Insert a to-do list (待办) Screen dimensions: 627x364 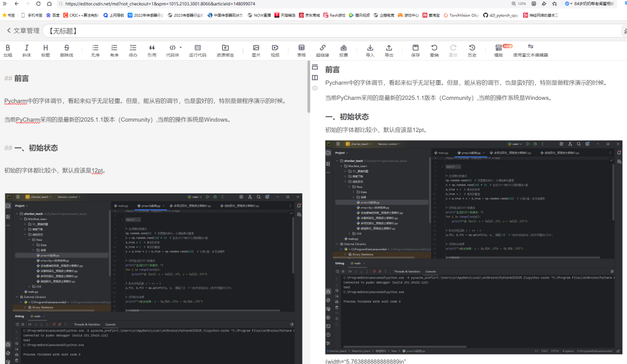tap(133, 50)
